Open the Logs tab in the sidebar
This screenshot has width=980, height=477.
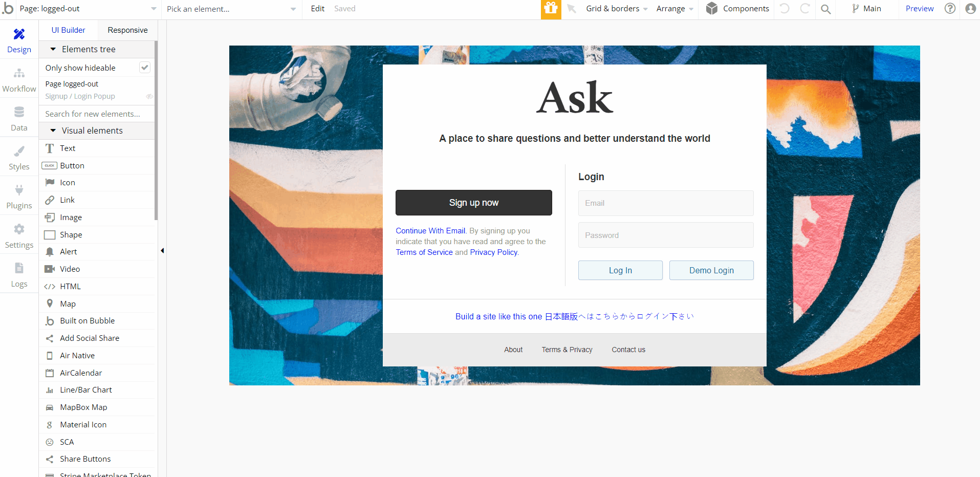click(19, 275)
